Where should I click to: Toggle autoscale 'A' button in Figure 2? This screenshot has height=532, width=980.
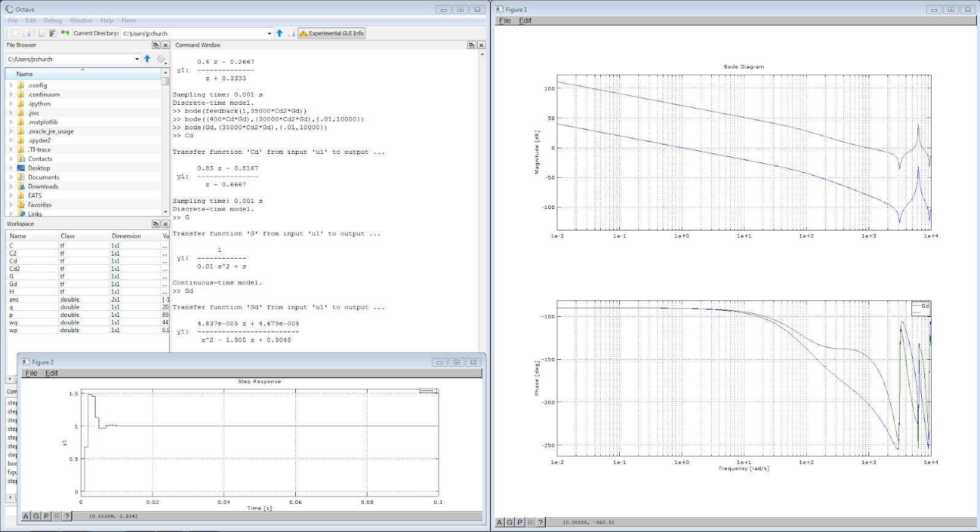pos(26,516)
